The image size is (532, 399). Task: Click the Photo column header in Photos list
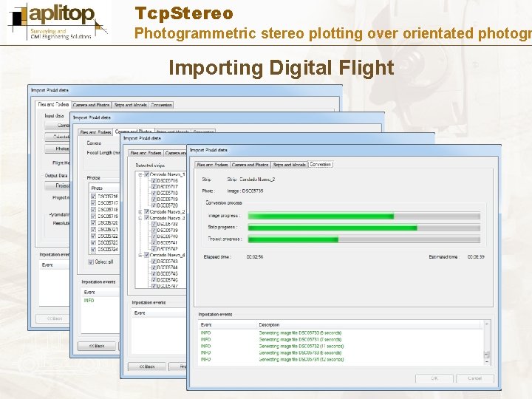[104, 188]
